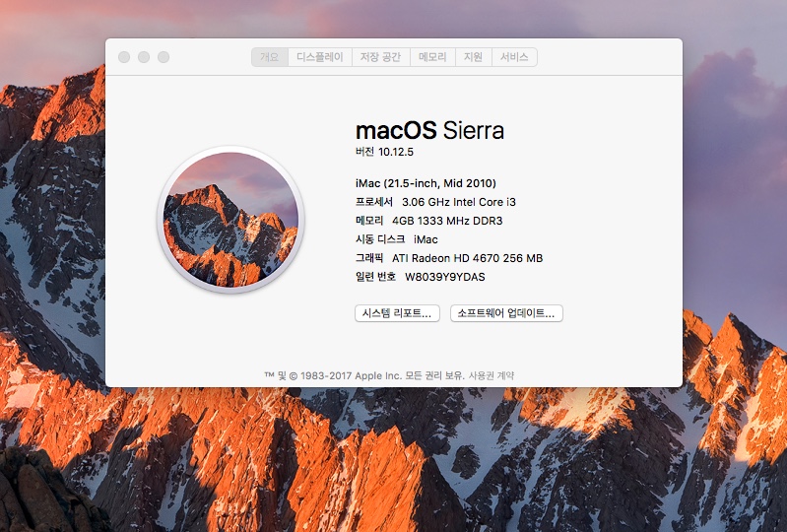Image resolution: width=787 pixels, height=532 pixels.
Task: Click the ATI Radeon HD 4670 graphics line
Action: click(x=467, y=258)
